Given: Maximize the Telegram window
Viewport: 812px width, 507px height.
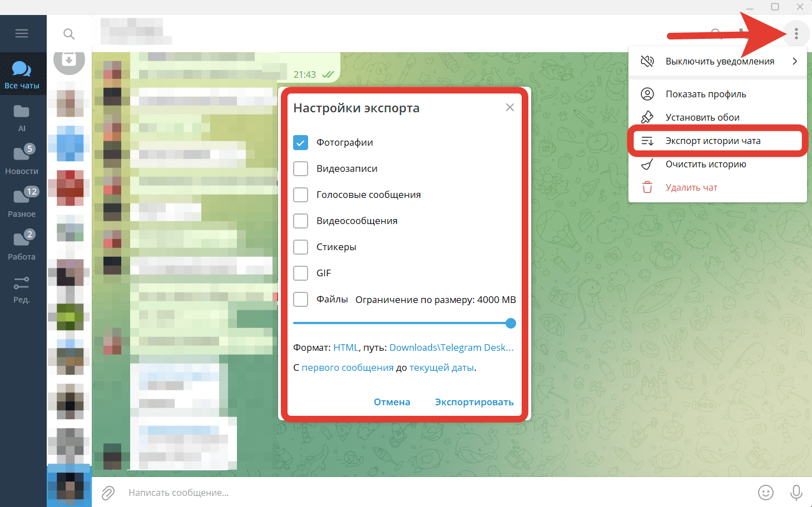Looking at the screenshot, I should point(775,7).
